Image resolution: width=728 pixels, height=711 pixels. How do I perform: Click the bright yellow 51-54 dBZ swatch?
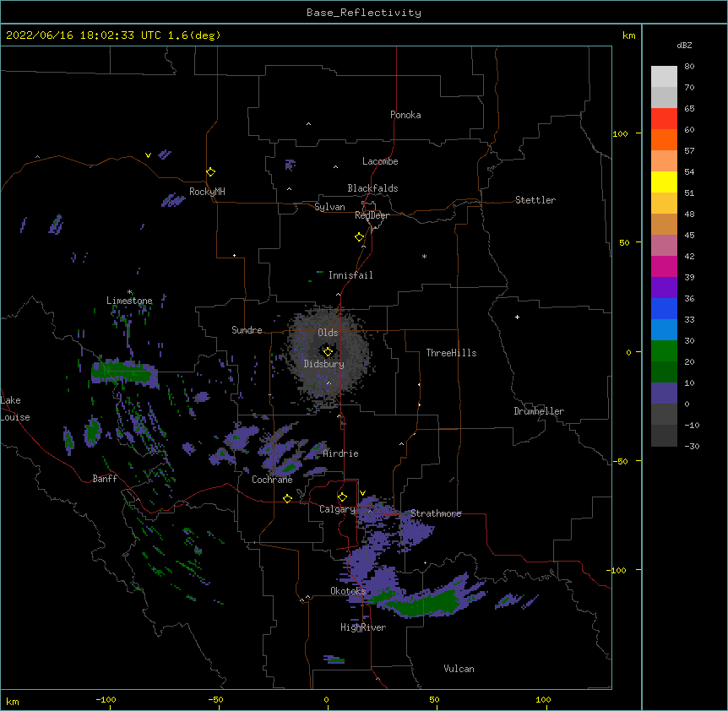[664, 182]
